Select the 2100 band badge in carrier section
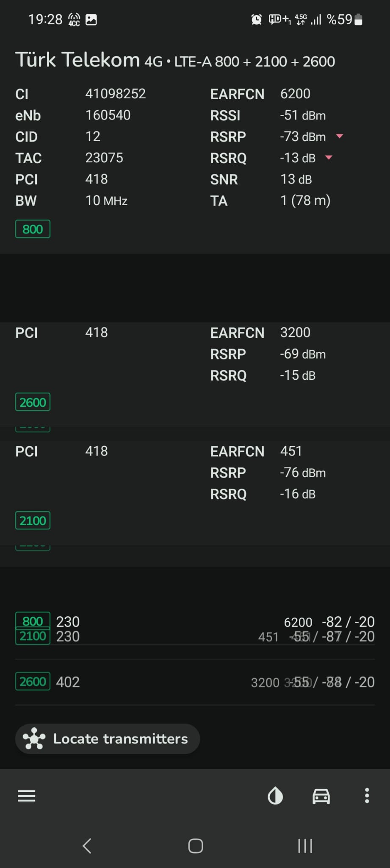The width and height of the screenshot is (390, 868). 33,520
